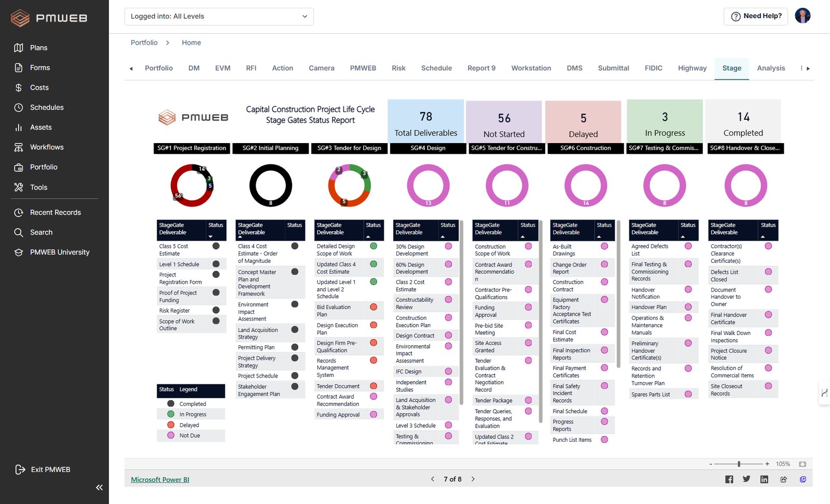Share report on Facebook icon
This screenshot has height=504, width=830.
pos(729,479)
